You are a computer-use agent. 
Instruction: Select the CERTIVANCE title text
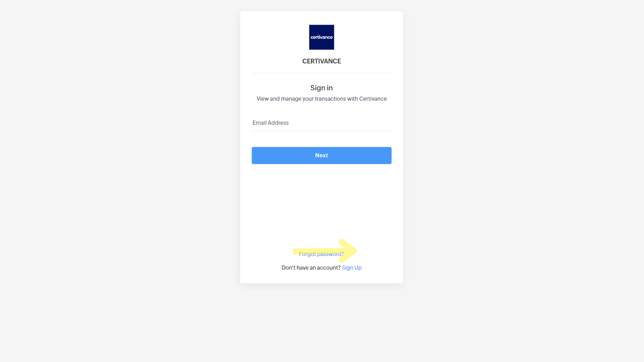pyautogui.click(x=321, y=61)
